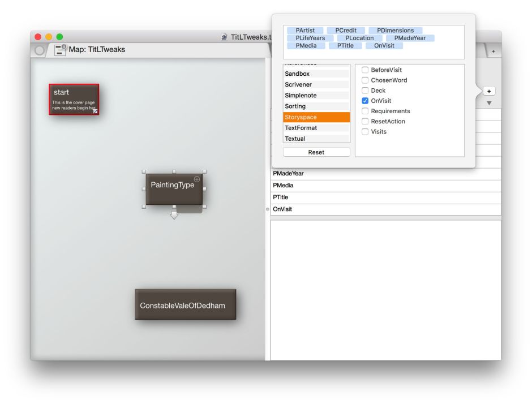Click the map view icon in the tab
Image resolution: width=532 pixels, height=404 pixels.
(x=60, y=50)
